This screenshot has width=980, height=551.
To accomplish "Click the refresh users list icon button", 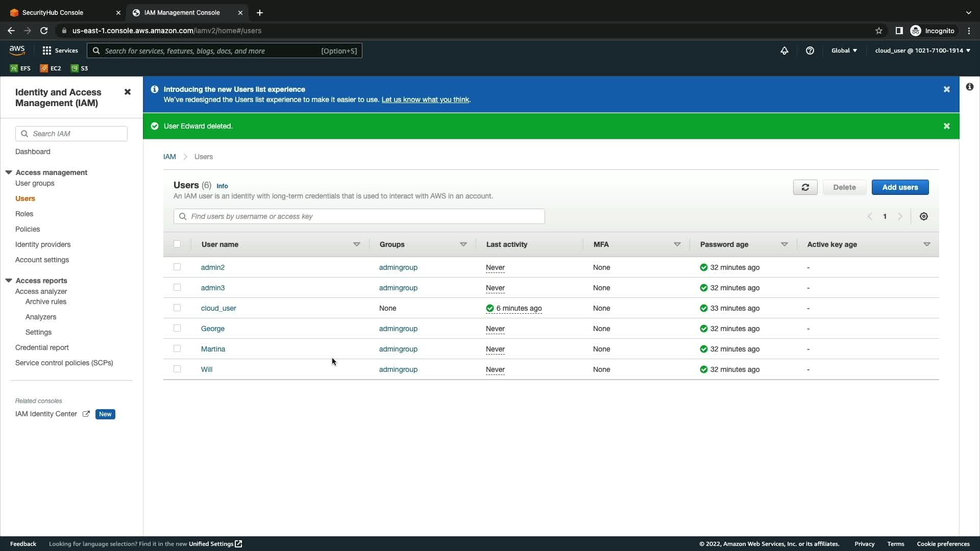I will [x=805, y=187].
